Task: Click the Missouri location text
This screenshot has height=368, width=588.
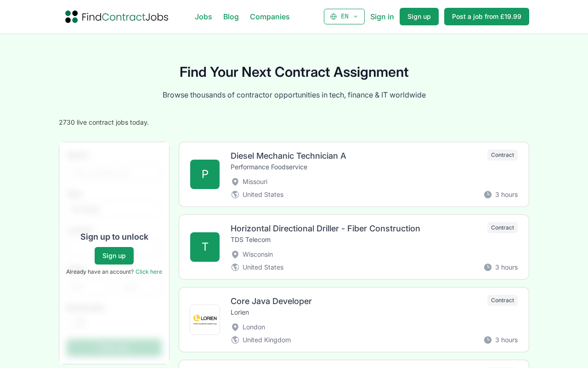Action: [x=255, y=182]
